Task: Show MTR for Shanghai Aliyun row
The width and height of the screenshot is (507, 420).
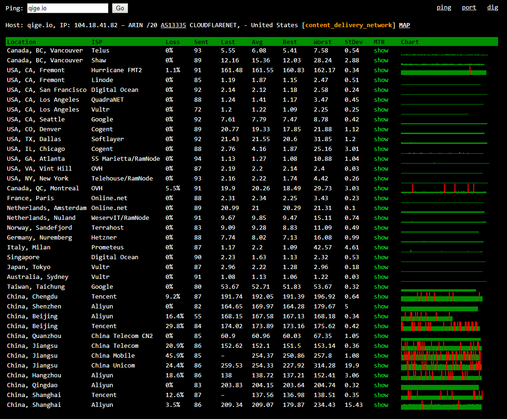Action: 381,405
